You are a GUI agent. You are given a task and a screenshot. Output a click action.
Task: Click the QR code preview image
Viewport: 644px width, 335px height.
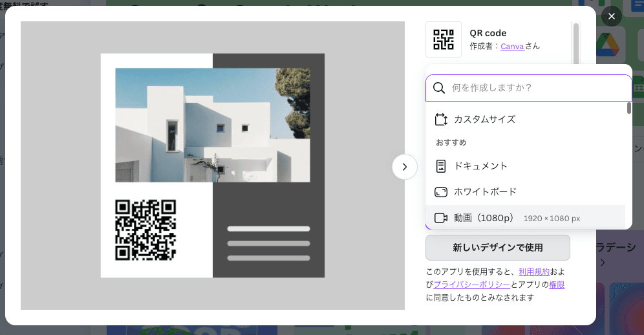click(212, 166)
